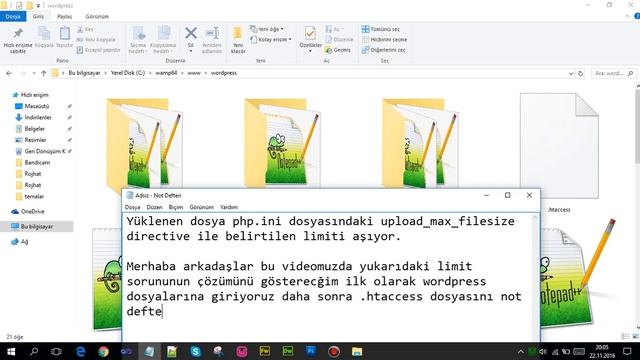Expand the arrow under Özellikler
The width and height of the screenshot is (640, 360).
point(310,51)
